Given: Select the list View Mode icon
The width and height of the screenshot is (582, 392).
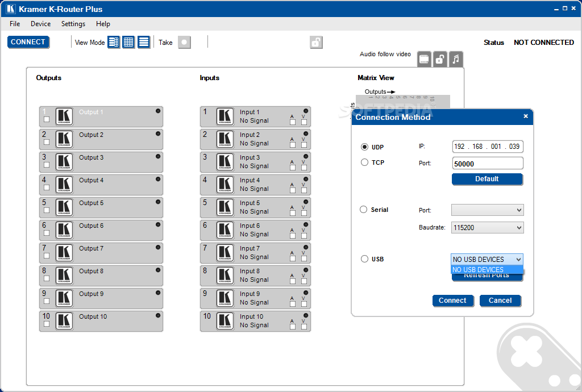Looking at the screenshot, I should tap(143, 42).
